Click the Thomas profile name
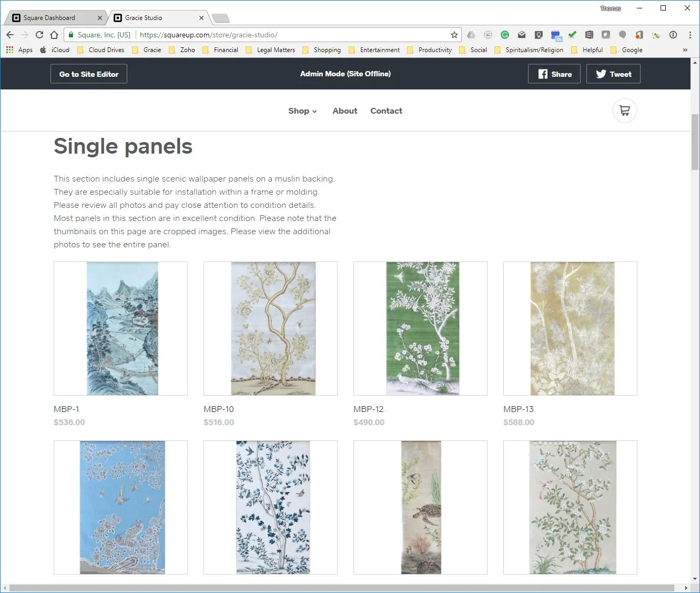 (x=611, y=8)
